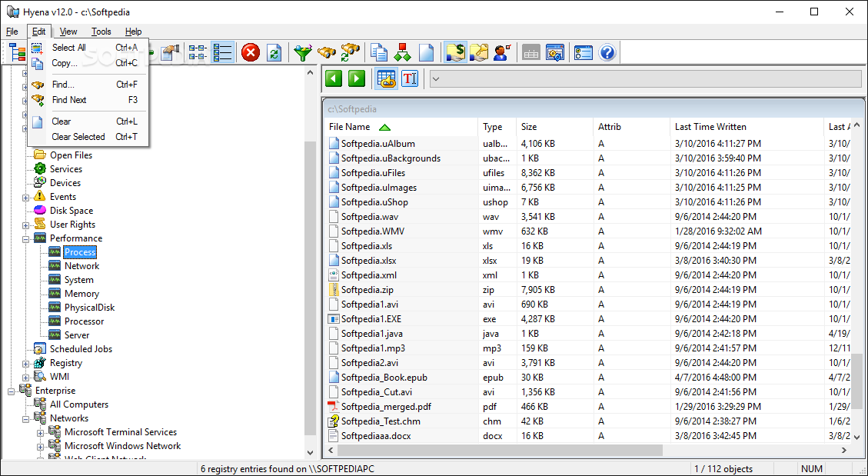
Task: Go forward with green right arrow
Action: 357,78
